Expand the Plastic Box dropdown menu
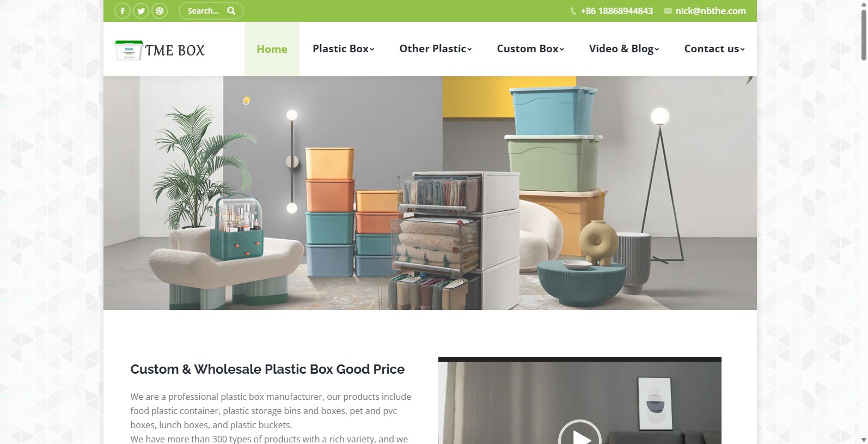This screenshot has width=868, height=444. click(344, 49)
